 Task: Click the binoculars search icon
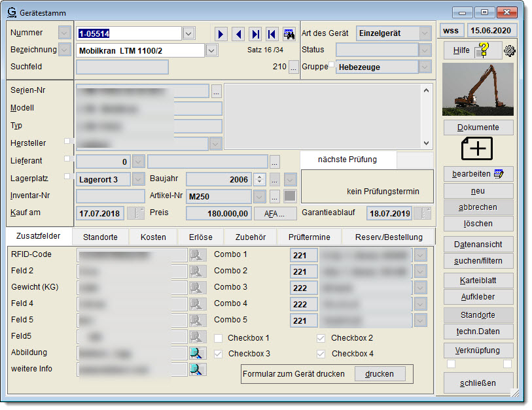pos(289,34)
